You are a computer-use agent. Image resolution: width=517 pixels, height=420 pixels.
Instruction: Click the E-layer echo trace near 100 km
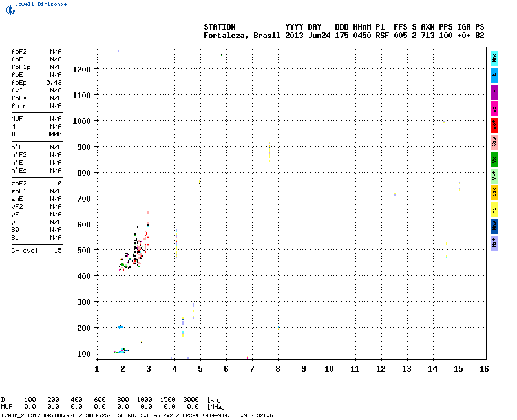[x=121, y=351]
